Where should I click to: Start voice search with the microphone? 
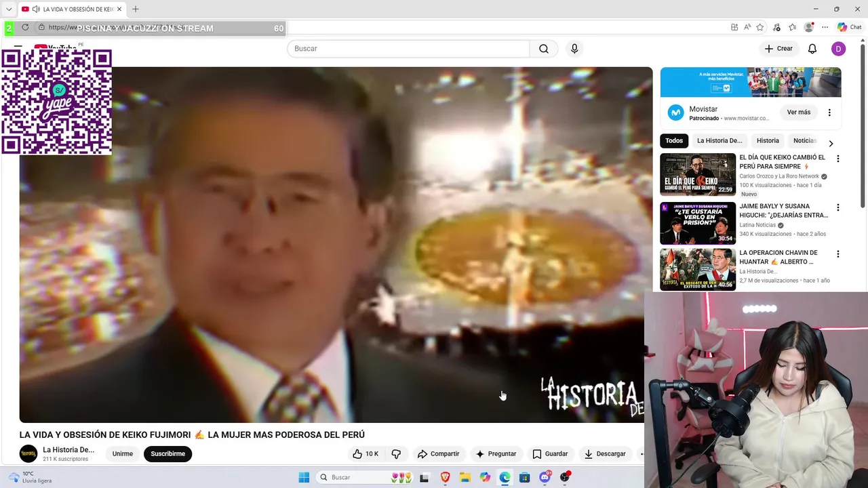pyautogui.click(x=574, y=49)
